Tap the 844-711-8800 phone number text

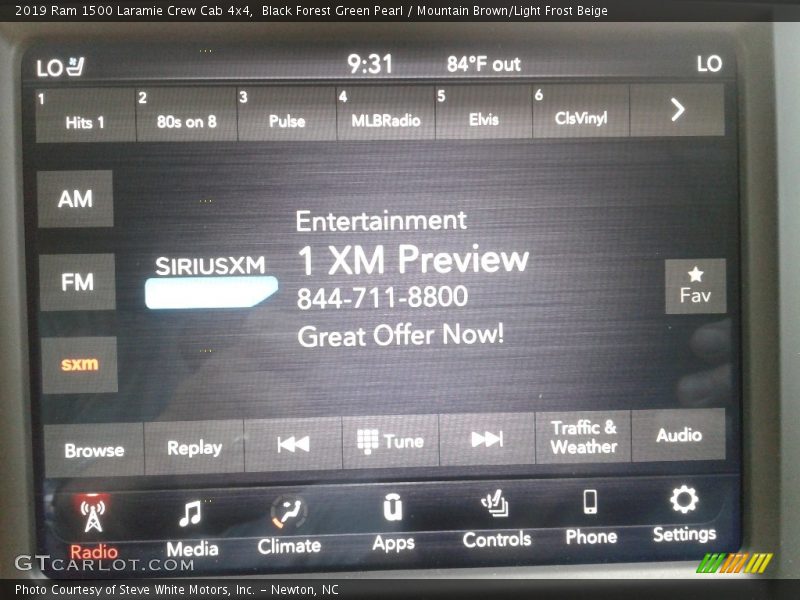pos(382,297)
